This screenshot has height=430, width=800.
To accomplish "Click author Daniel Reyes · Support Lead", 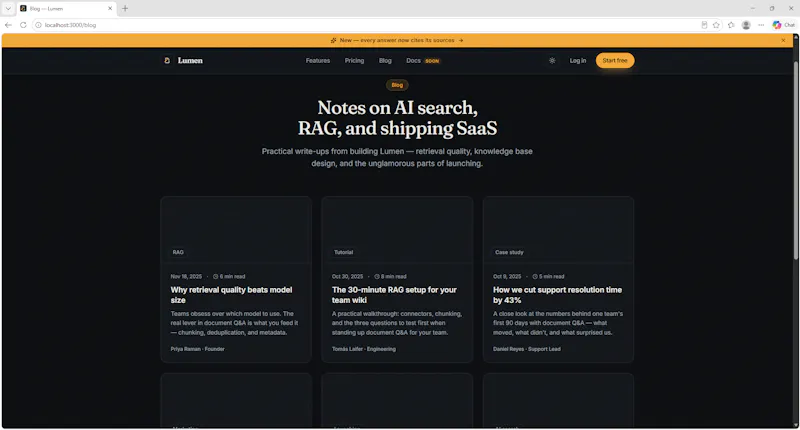I will pyautogui.click(x=527, y=349).
